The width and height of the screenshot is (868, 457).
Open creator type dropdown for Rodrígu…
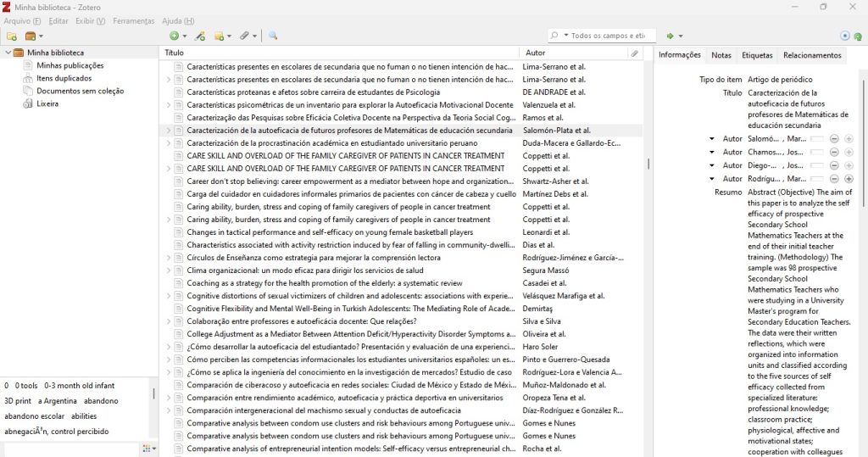[x=712, y=179]
